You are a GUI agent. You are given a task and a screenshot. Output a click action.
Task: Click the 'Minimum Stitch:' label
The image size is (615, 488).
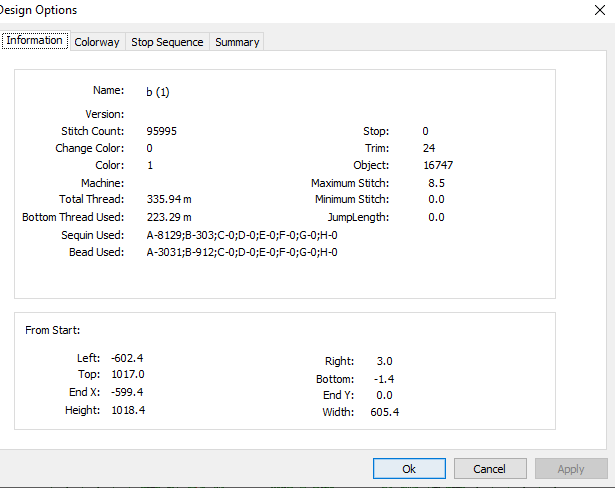coord(352,199)
